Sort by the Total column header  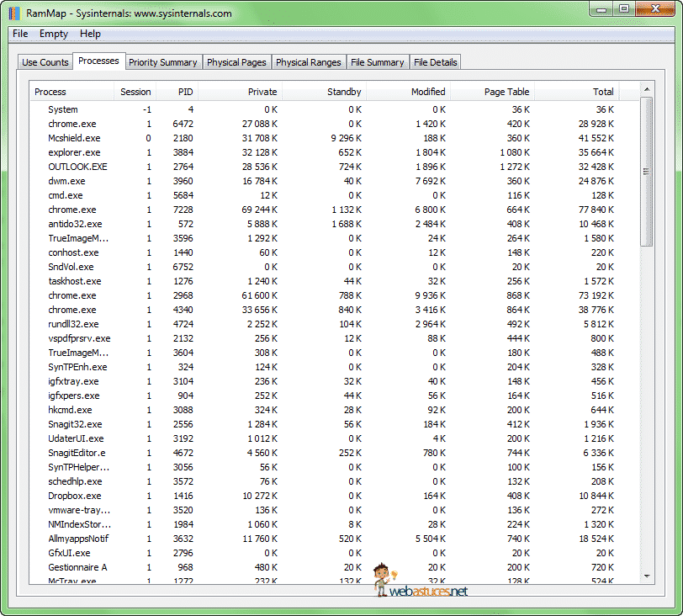point(576,92)
